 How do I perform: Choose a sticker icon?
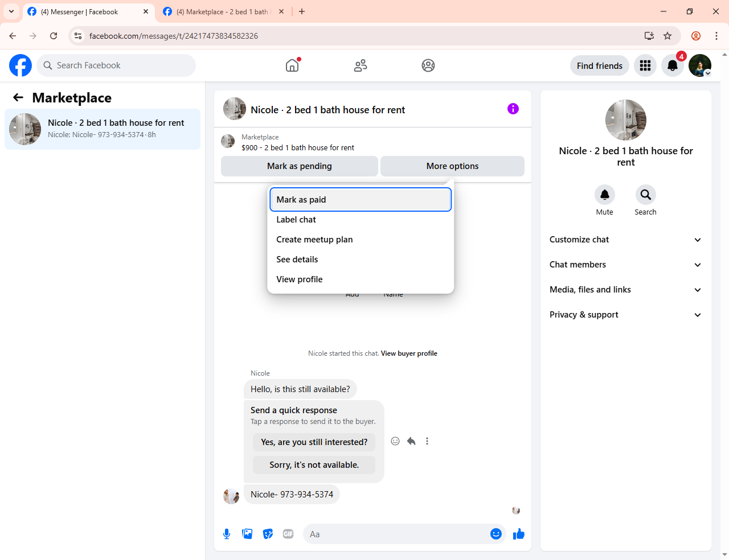click(x=268, y=534)
